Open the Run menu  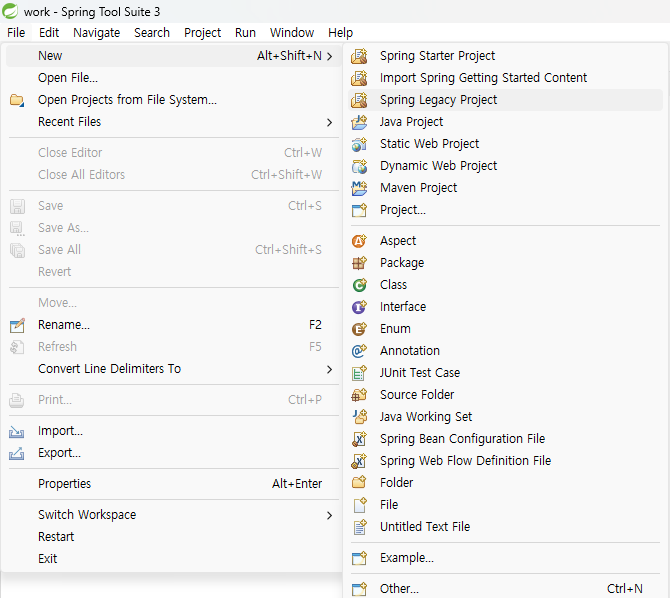click(x=245, y=33)
